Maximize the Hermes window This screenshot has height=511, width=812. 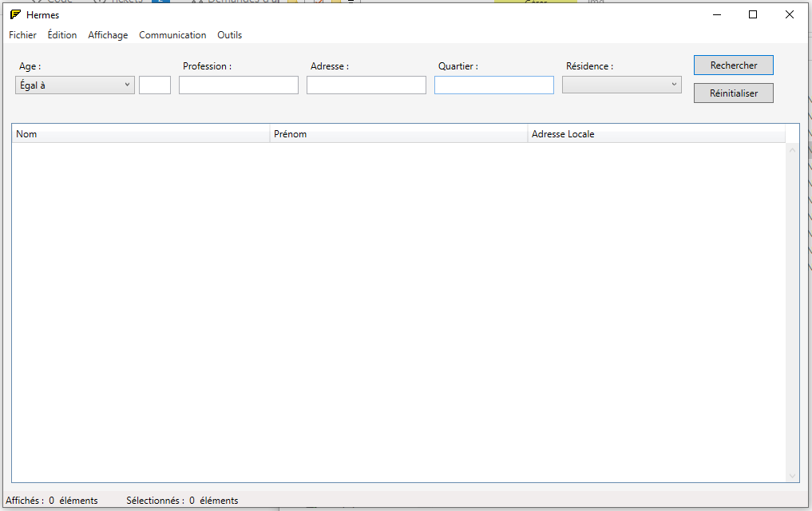point(752,14)
